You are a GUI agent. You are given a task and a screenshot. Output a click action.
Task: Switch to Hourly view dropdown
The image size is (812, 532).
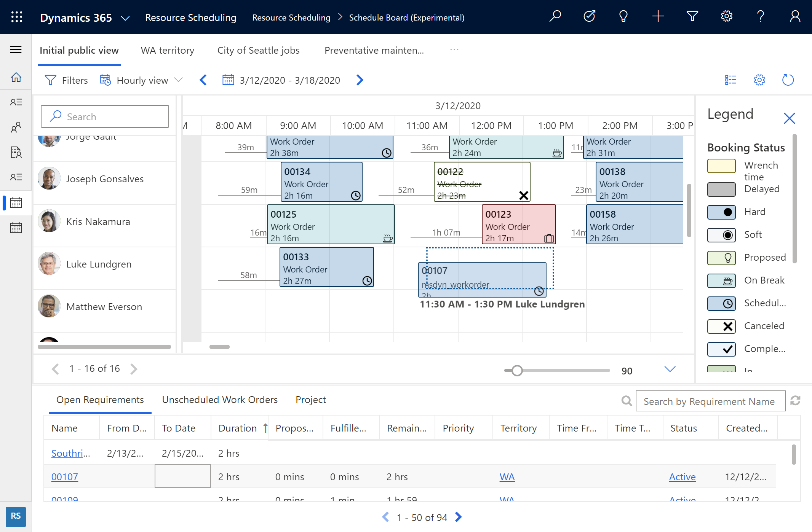click(x=141, y=80)
